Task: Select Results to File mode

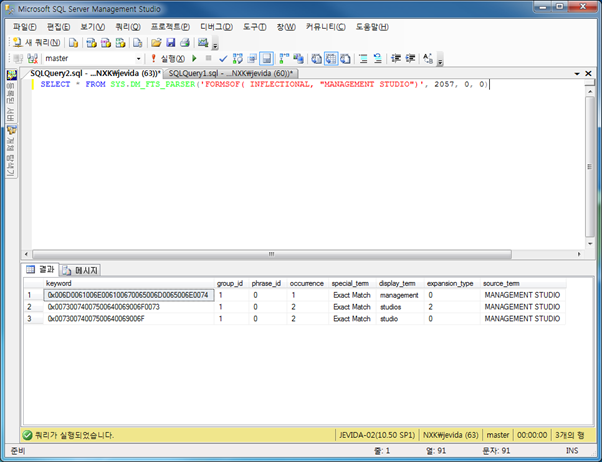Action: (345, 58)
